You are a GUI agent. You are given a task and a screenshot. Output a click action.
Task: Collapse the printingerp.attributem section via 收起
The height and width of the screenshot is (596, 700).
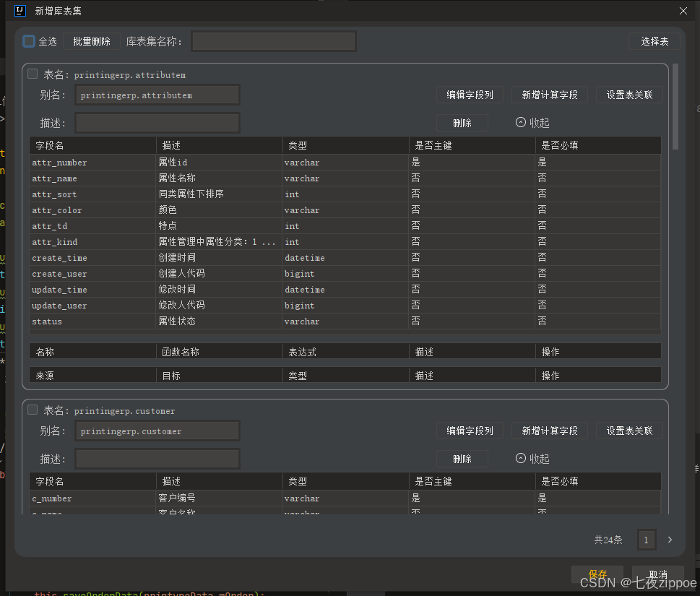pos(532,122)
